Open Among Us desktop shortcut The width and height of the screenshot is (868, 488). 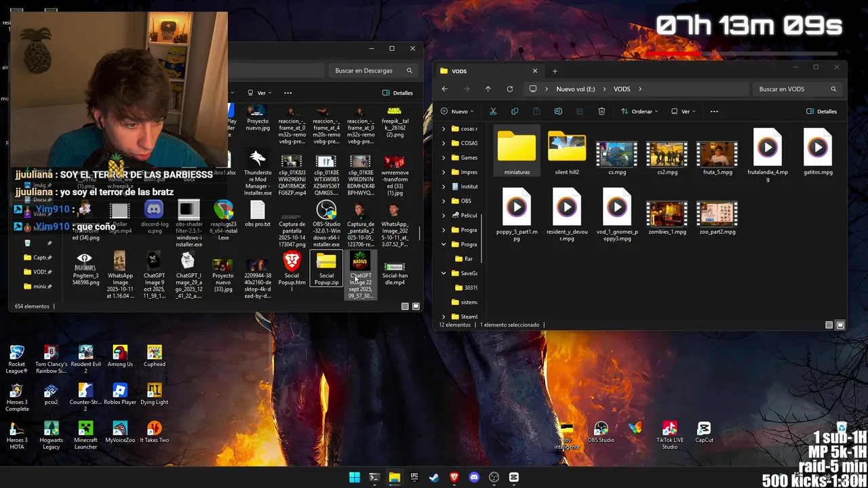[120, 357]
